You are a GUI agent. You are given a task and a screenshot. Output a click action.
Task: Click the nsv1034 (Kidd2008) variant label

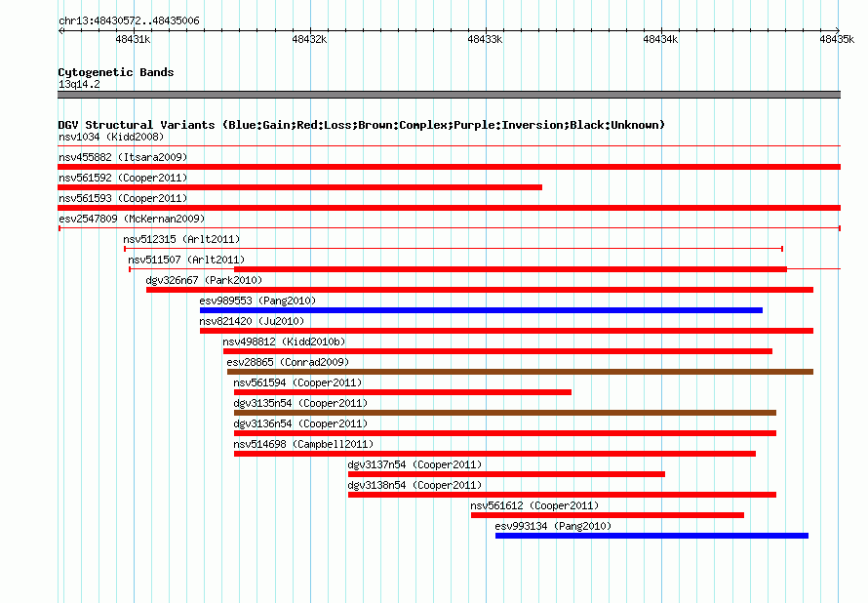(x=111, y=137)
